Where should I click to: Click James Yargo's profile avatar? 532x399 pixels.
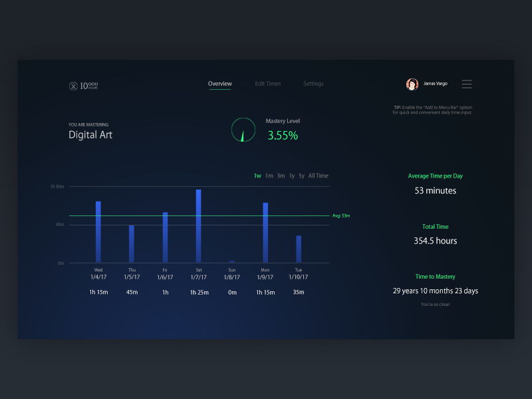[412, 82]
